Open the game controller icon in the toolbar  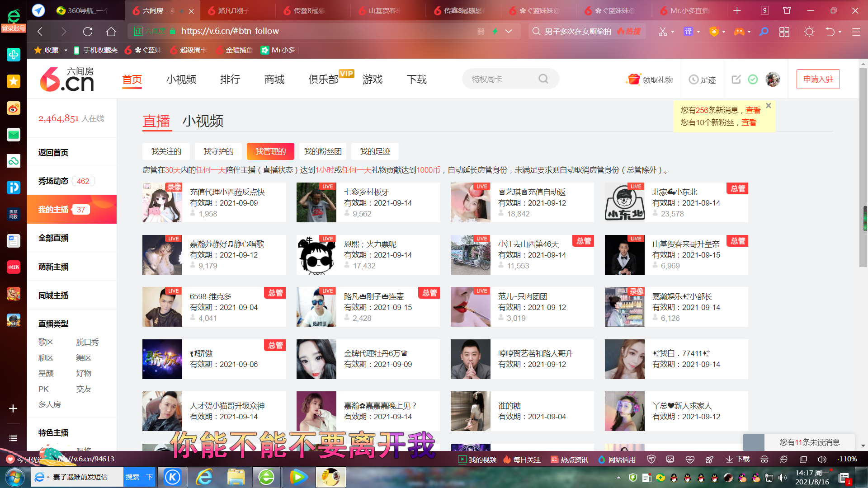pyautogui.click(x=739, y=31)
